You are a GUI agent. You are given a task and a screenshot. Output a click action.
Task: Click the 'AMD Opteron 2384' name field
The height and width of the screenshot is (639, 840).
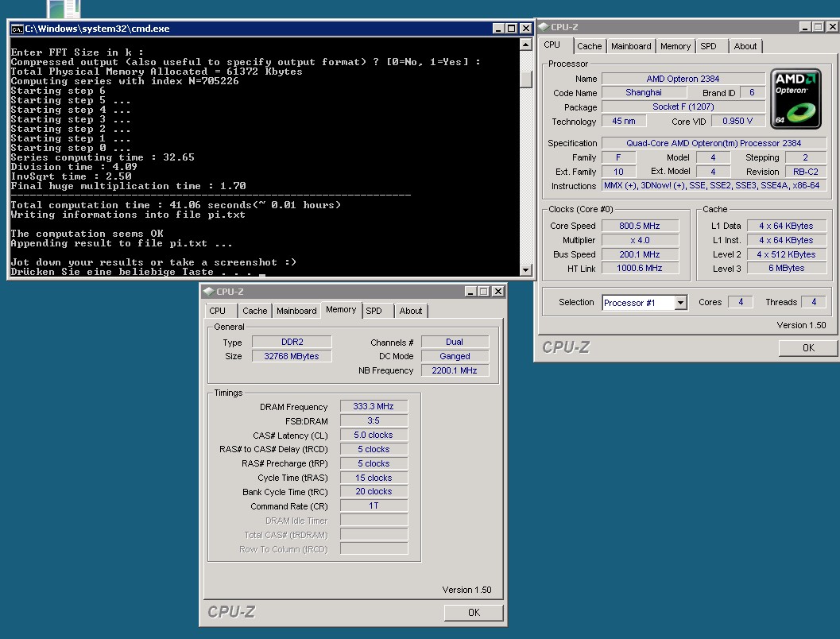pyautogui.click(x=683, y=79)
